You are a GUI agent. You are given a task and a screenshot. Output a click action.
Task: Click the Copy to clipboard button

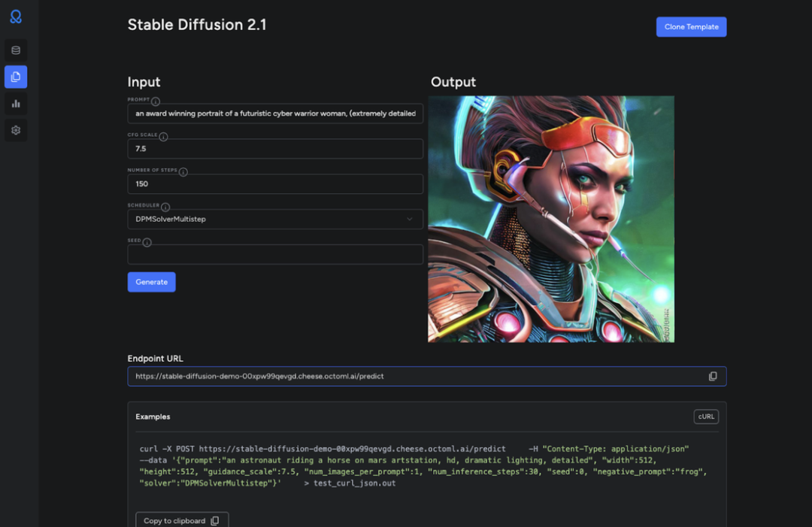[x=182, y=520]
